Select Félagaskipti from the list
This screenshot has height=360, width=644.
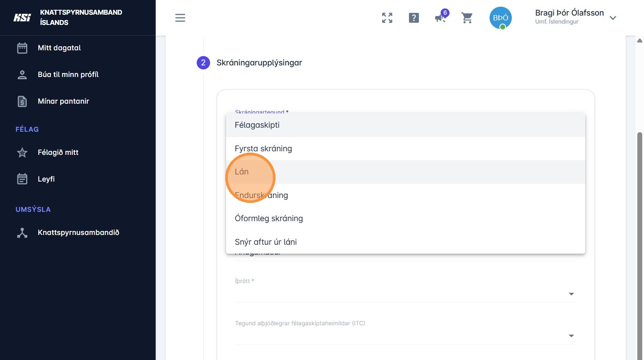tap(405, 125)
